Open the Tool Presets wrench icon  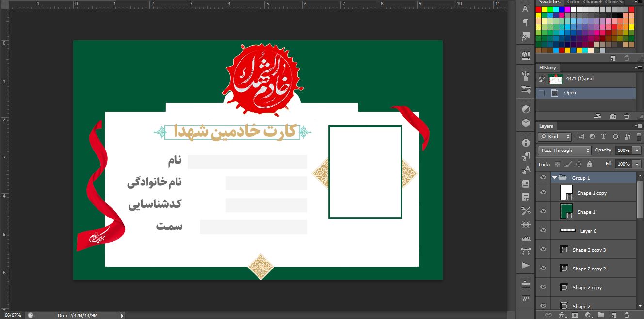pos(526,211)
